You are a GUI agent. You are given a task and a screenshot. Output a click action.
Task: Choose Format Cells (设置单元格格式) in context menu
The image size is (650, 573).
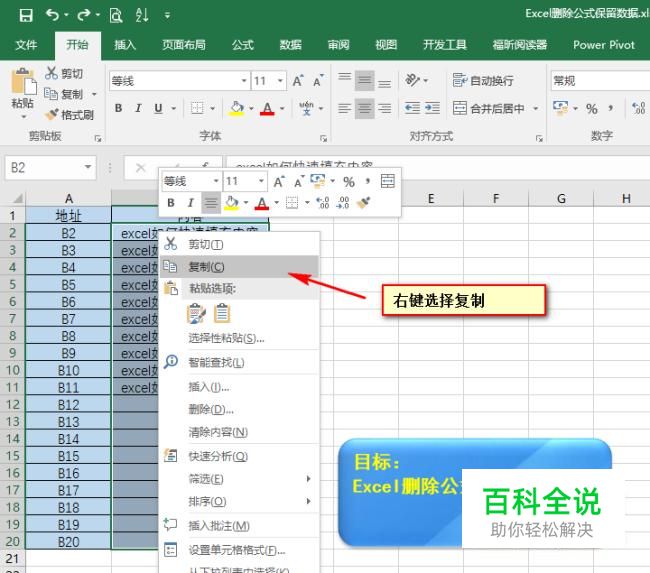click(239, 551)
